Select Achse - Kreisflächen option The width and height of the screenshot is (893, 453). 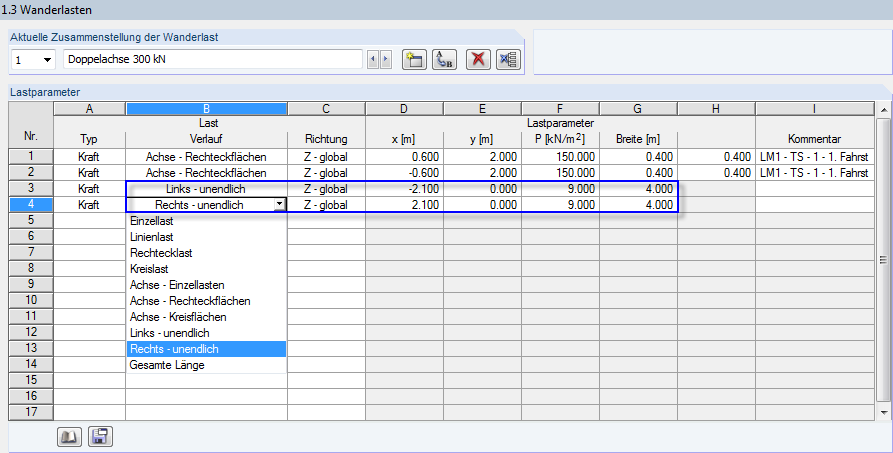206,317
